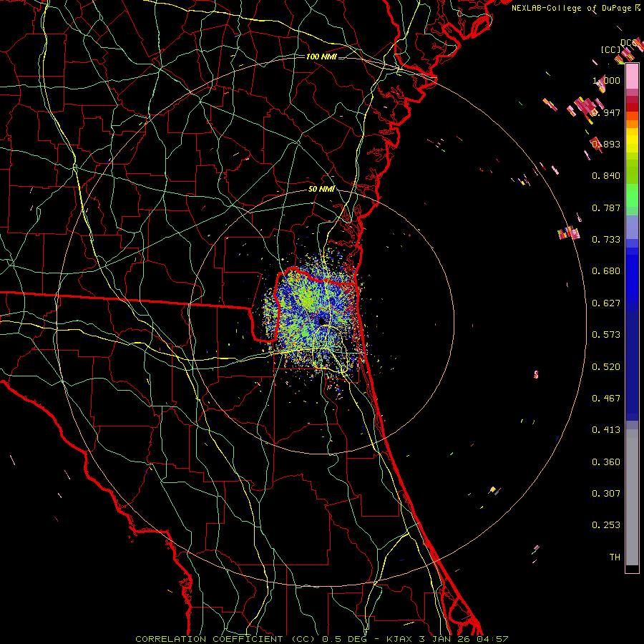
Task: Pick the gray segment of the color bar
Action: pos(632,497)
